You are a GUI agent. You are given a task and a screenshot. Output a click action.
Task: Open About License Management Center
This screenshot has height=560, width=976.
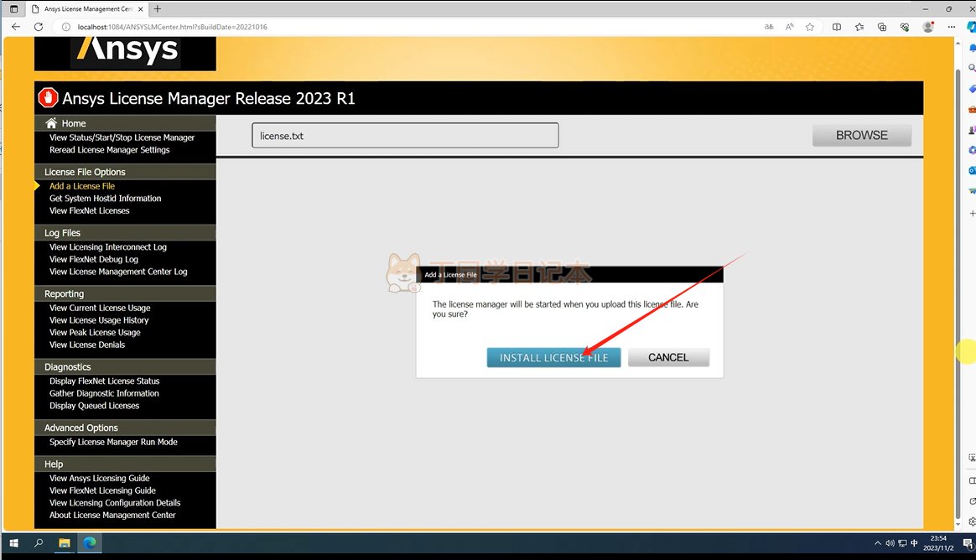pyautogui.click(x=112, y=516)
